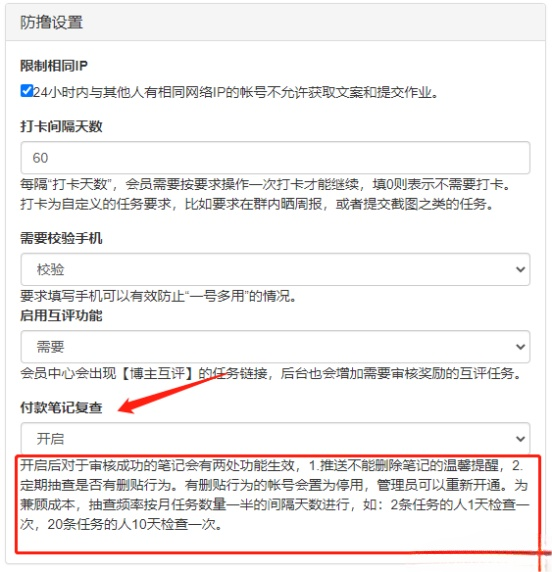Focus the 打卡间隔天数 field containing 60
Screen dimensions: 552x572
pyautogui.click(x=275, y=158)
